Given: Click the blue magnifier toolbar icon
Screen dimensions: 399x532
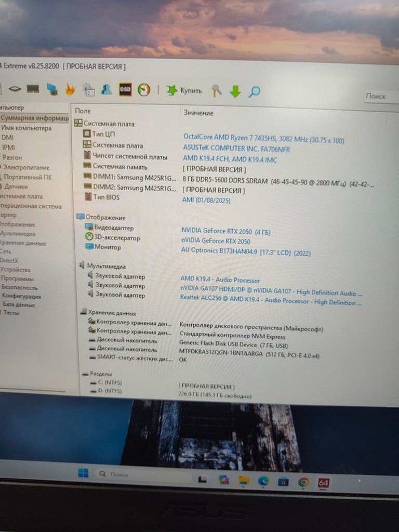Looking at the screenshot, I should click(254, 91).
